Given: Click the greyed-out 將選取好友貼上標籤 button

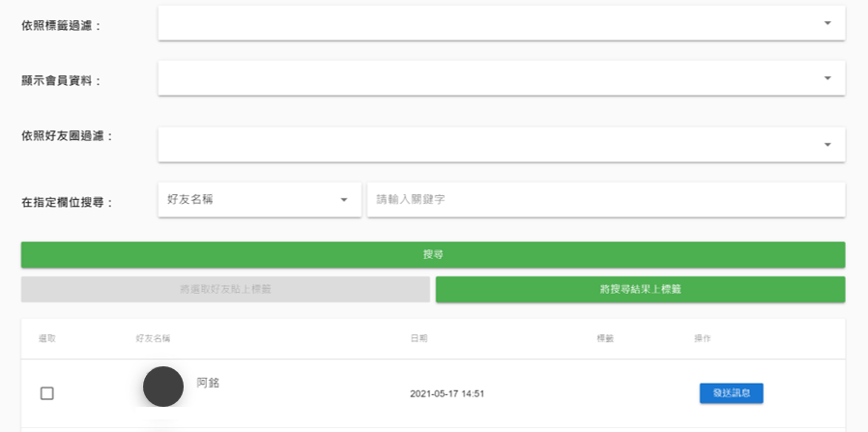Looking at the screenshot, I should pos(225,289).
